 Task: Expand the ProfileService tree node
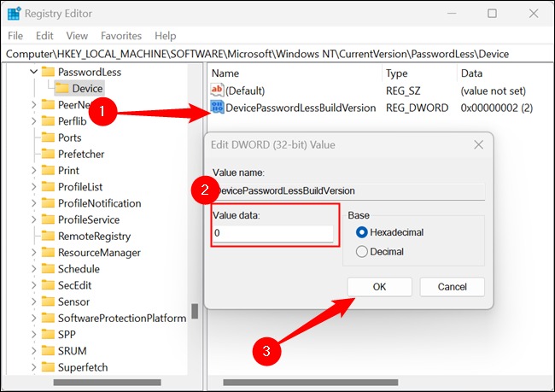point(33,219)
